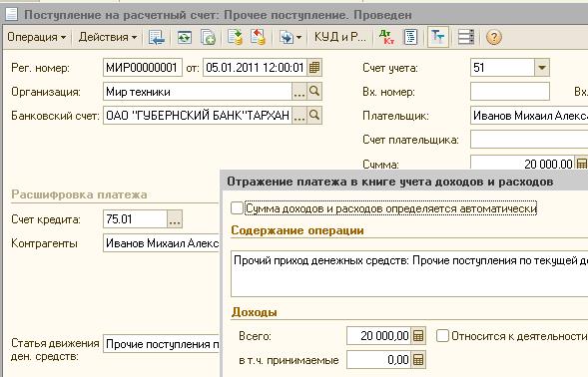The image size is (588, 377).
Task: Click the green refresh (reread) icon
Action: pos(185,38)
